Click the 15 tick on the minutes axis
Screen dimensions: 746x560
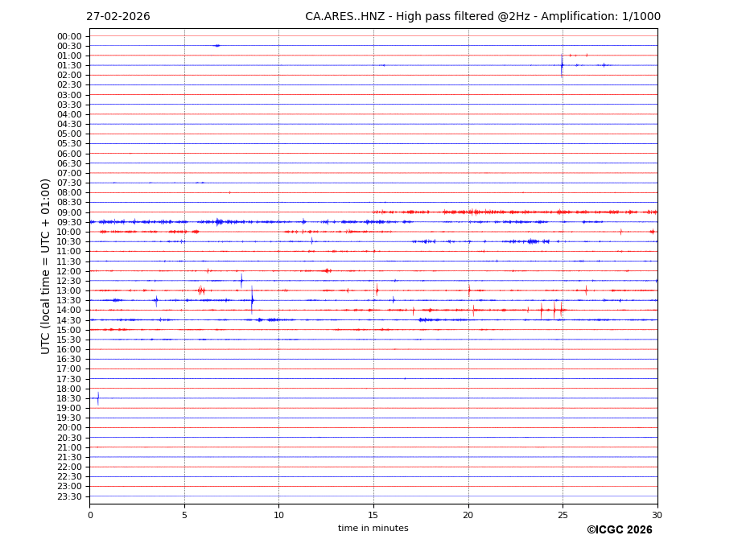point(373,515)
